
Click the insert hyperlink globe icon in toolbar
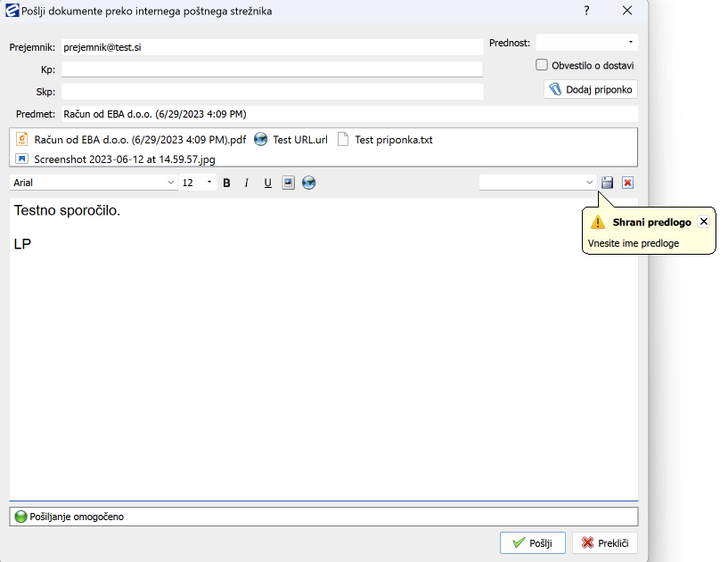[x=308, y=183]
